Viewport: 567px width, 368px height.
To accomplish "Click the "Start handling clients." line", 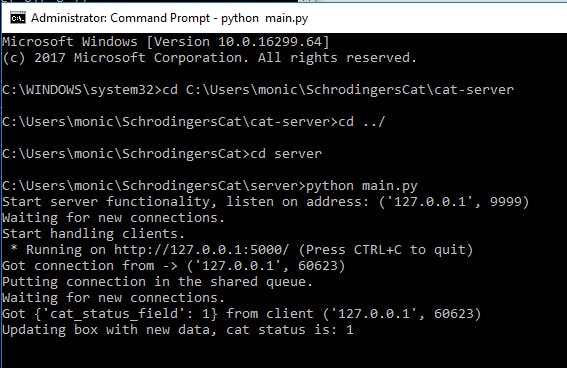I will pos(94,234).
